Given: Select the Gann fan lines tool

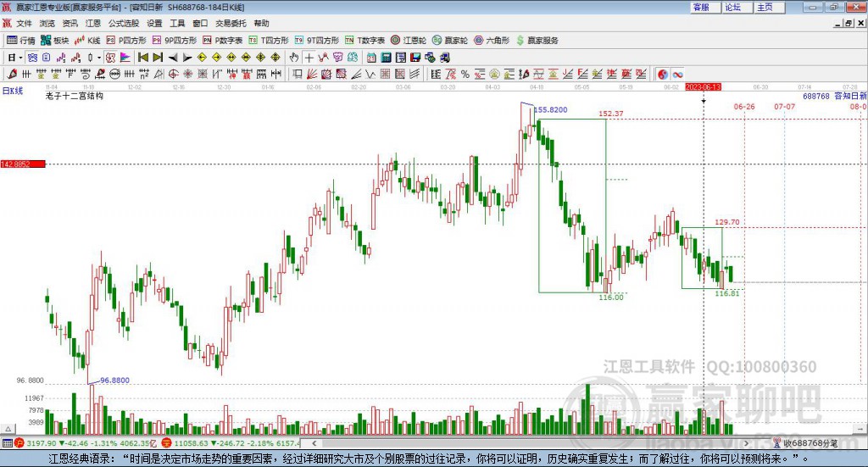Looking at the screenshot, I should coord(312,74).
